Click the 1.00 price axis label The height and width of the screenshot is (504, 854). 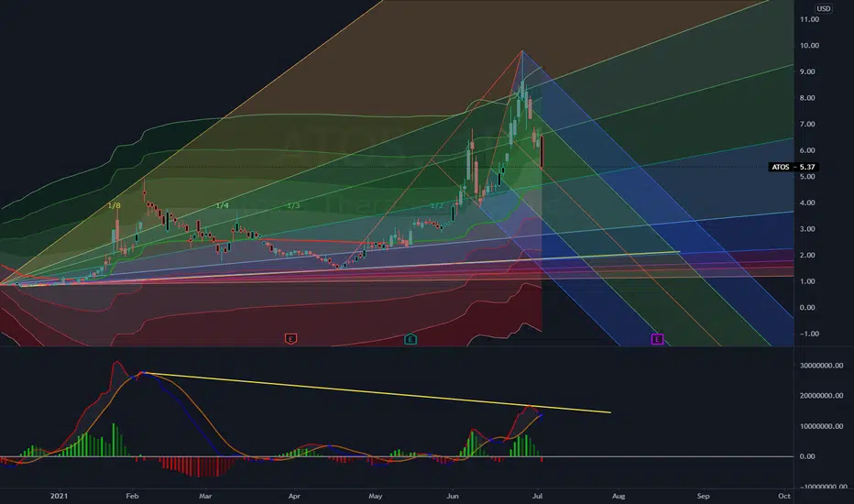[809, 280]
